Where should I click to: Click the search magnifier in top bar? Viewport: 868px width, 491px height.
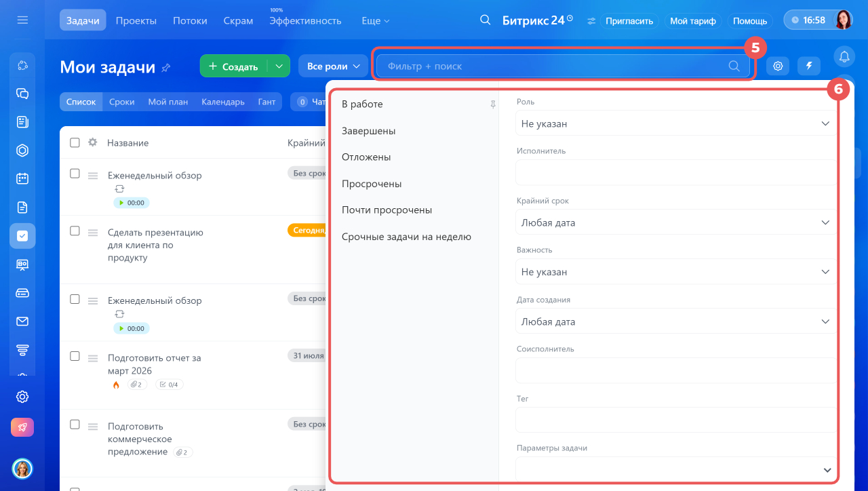pyautogui.click(x=485, y=20)
